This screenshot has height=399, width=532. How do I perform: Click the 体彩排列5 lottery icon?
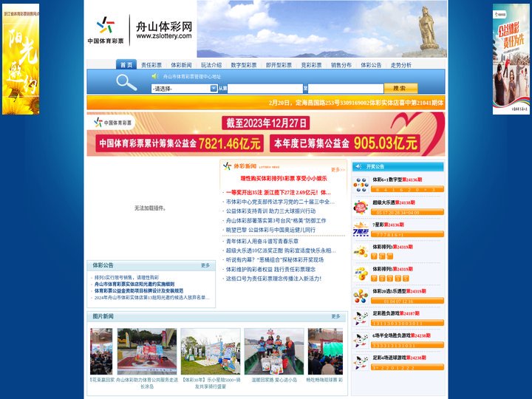[x=361, y=274]
